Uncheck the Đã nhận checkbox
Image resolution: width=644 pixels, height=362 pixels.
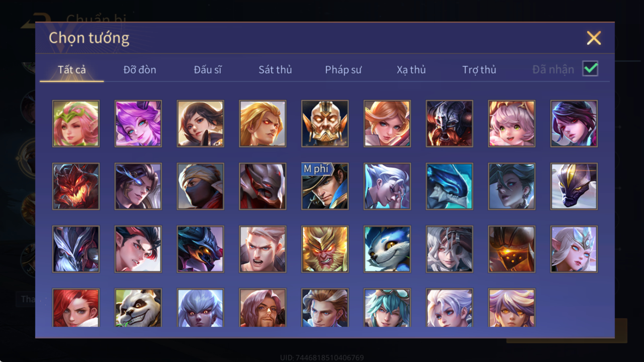(x=590, y=69)
